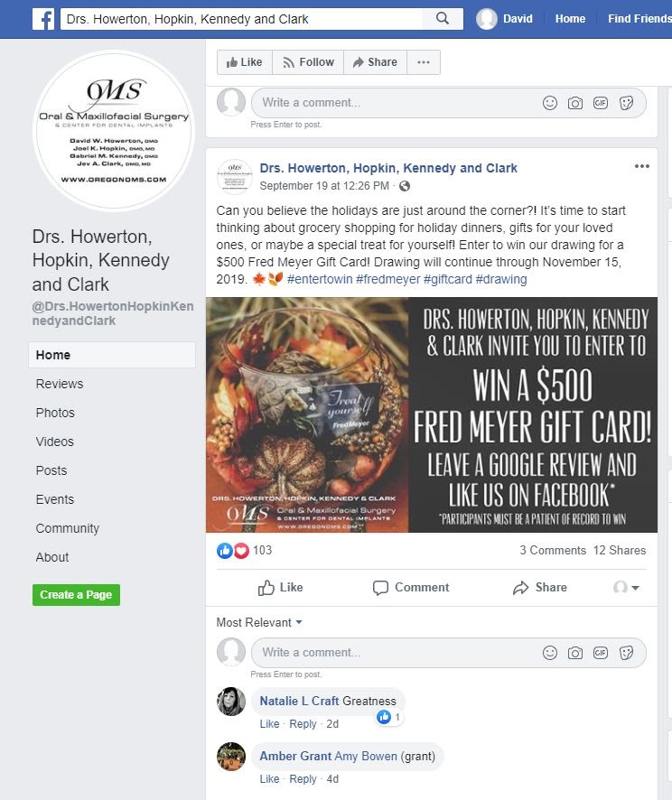Click the Facebook logo icon
Screen dimensions: 672x800
pyautogui.click(x=43, y=19)
